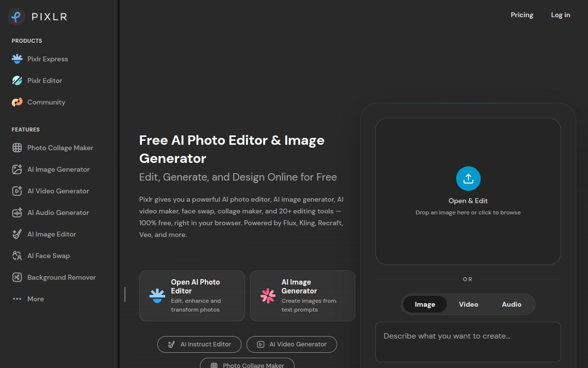This screenshot has width=588, height=368.
Task: Expand the More features label
Action: click(x=36, y=299)
